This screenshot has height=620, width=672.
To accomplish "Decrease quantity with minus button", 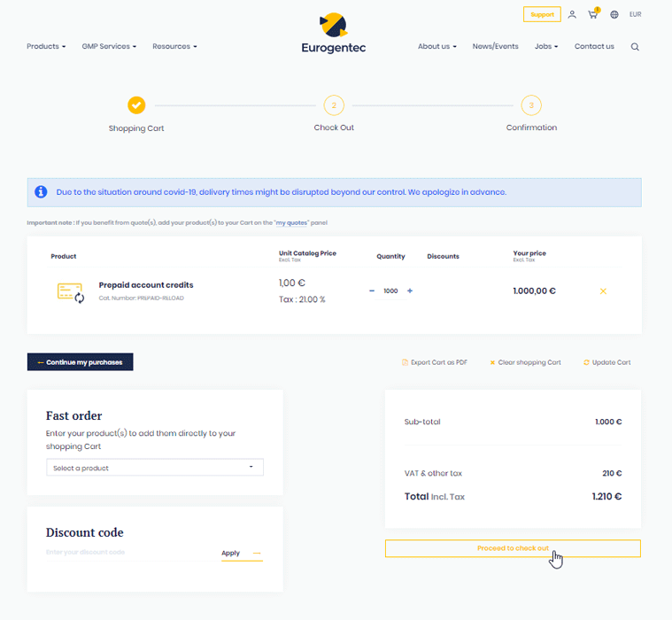I will point(372,291).
